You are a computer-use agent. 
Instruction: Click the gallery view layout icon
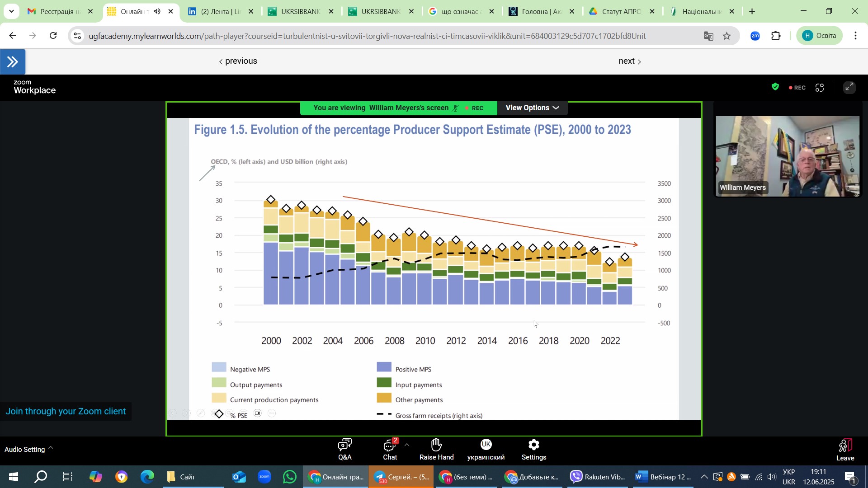820,88
